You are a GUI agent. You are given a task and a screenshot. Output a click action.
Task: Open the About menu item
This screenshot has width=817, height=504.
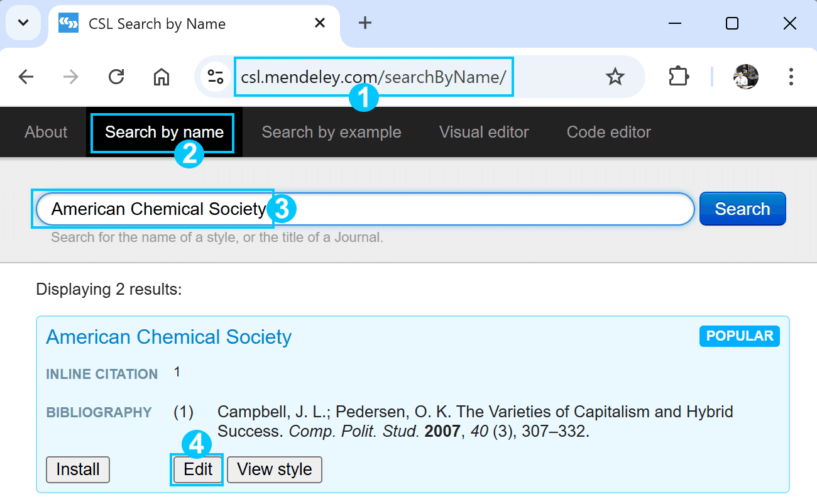[x=46, y=132]
